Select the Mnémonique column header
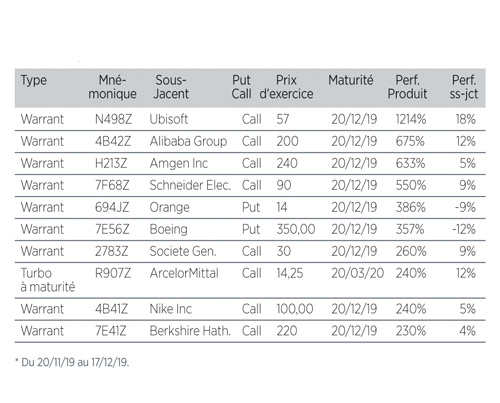500x403 pixels. [x=112, y=87]
